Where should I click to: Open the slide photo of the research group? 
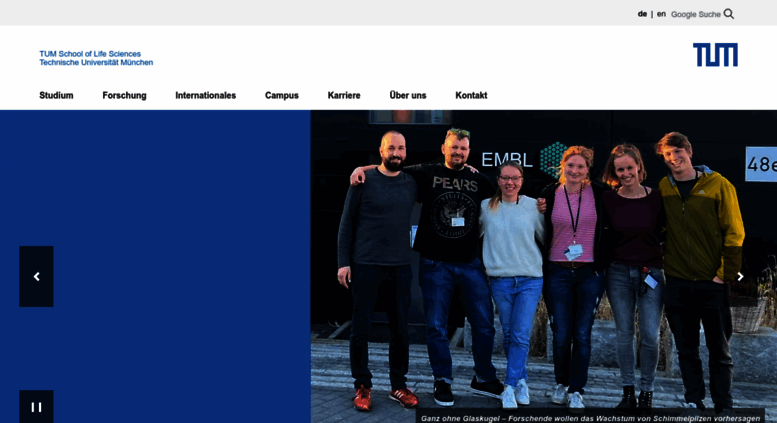[544, 266]
